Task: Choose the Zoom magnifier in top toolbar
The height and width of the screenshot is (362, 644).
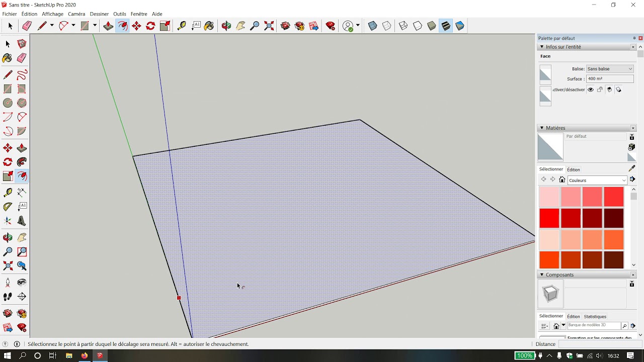Action: tap(255, 26)
